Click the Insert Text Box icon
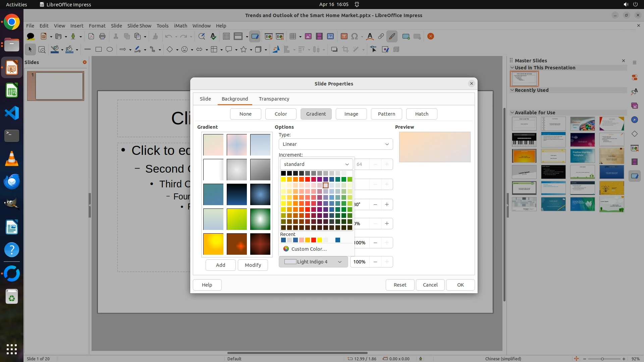The width and height of the screenshot is (644, 362). [x=344, y=37]
